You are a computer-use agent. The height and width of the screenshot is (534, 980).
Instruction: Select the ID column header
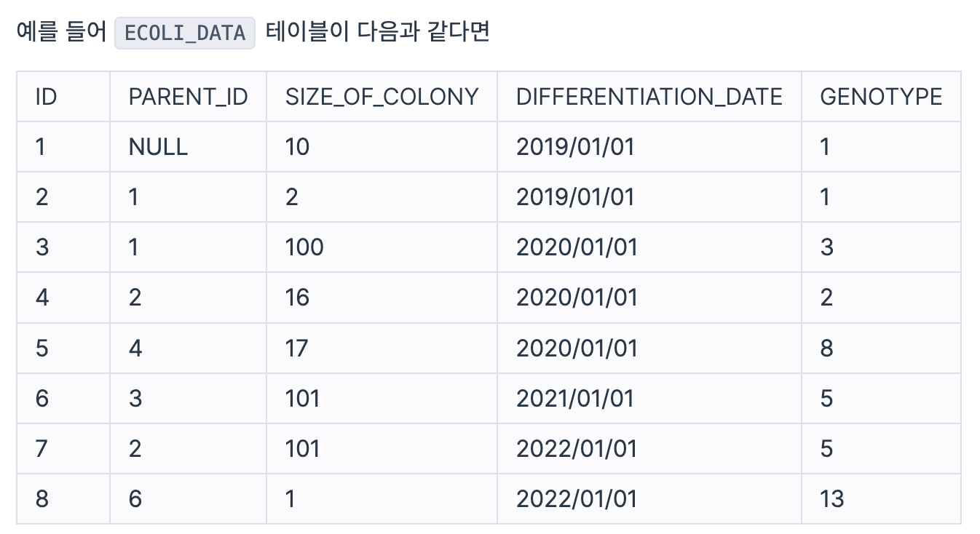(x=63, y=96)
